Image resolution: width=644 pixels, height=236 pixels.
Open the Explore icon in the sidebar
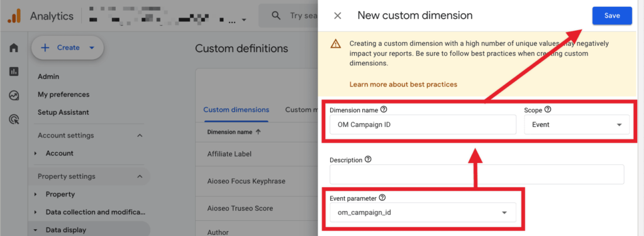tap(14, 95)
